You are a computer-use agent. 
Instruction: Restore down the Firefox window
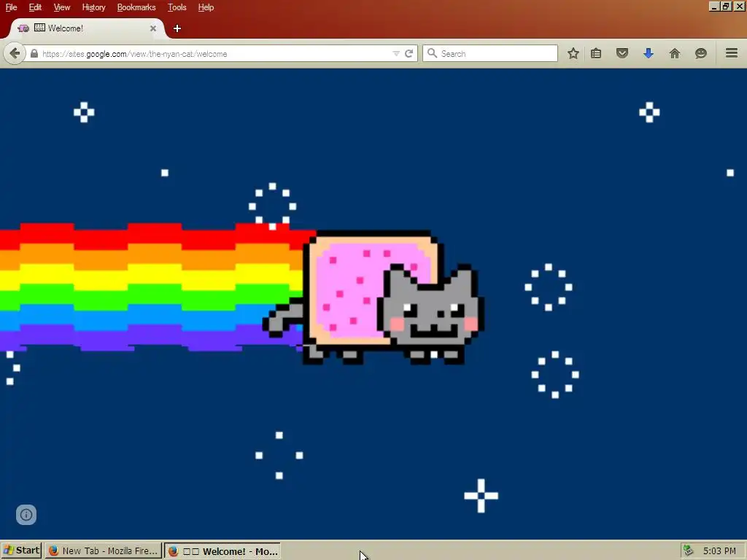tap(726, 7)
